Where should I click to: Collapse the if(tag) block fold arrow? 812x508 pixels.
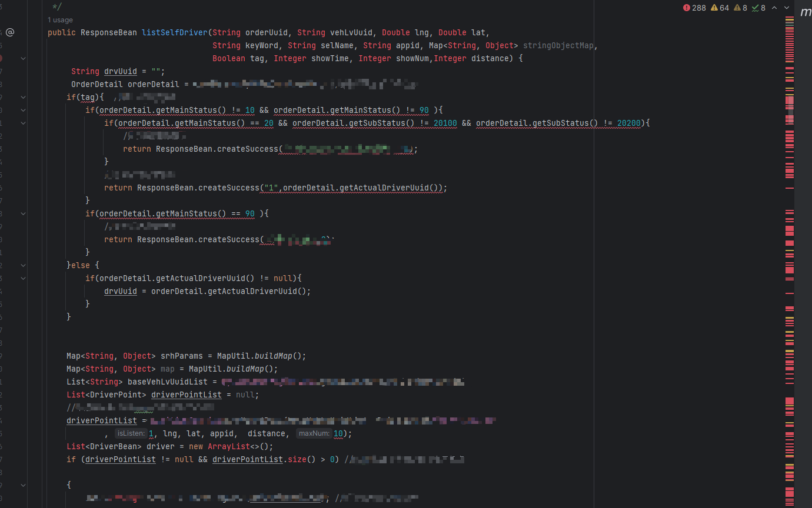point(23,97)
